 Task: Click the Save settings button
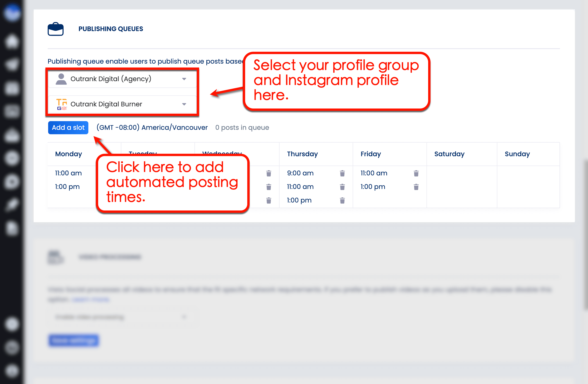(73, 341)
